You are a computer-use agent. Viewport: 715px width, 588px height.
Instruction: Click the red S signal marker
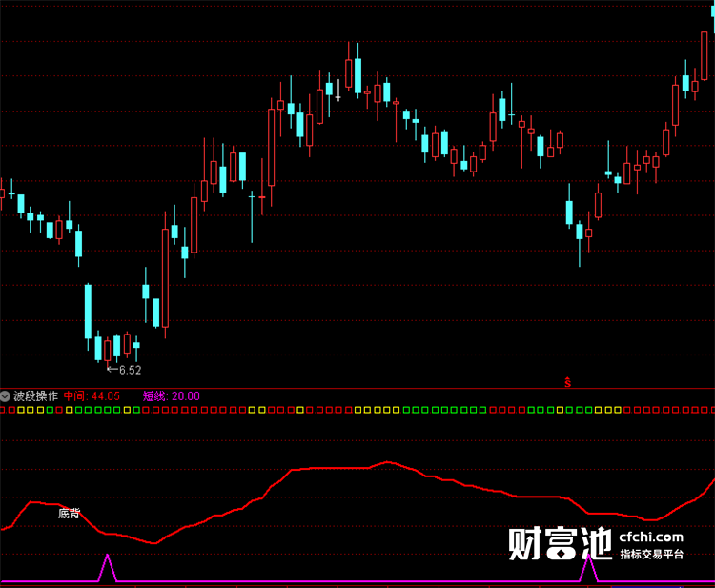568,382
